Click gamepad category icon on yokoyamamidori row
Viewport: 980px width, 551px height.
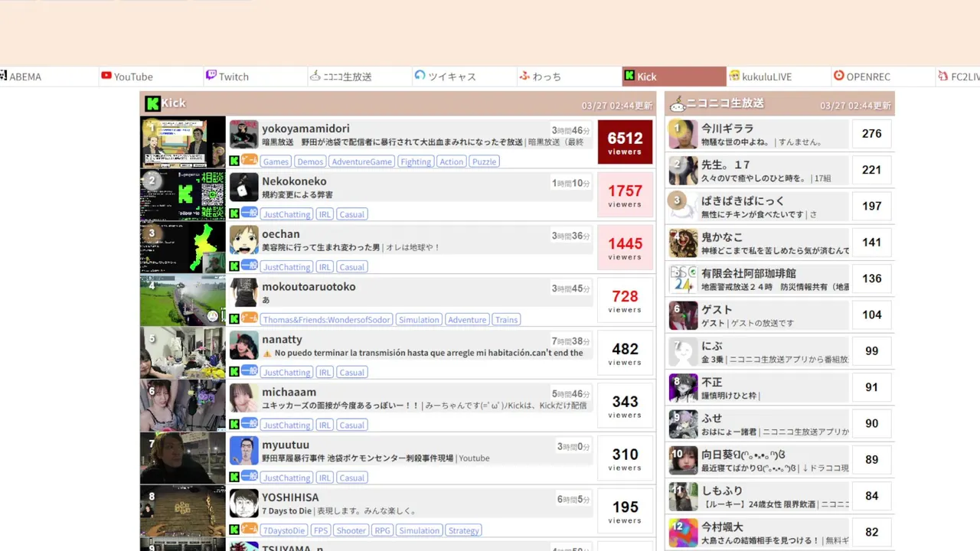[x=250, y=160]
